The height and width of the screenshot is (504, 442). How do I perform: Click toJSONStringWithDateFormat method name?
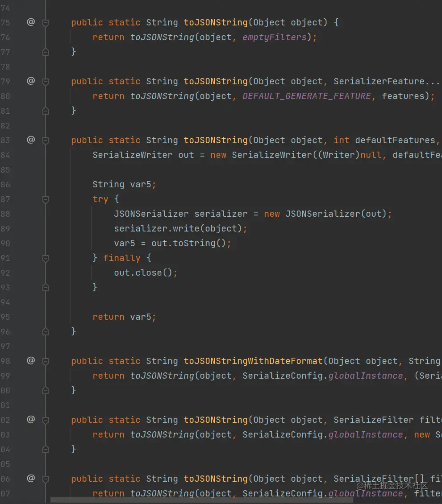(x=253, y=361)
